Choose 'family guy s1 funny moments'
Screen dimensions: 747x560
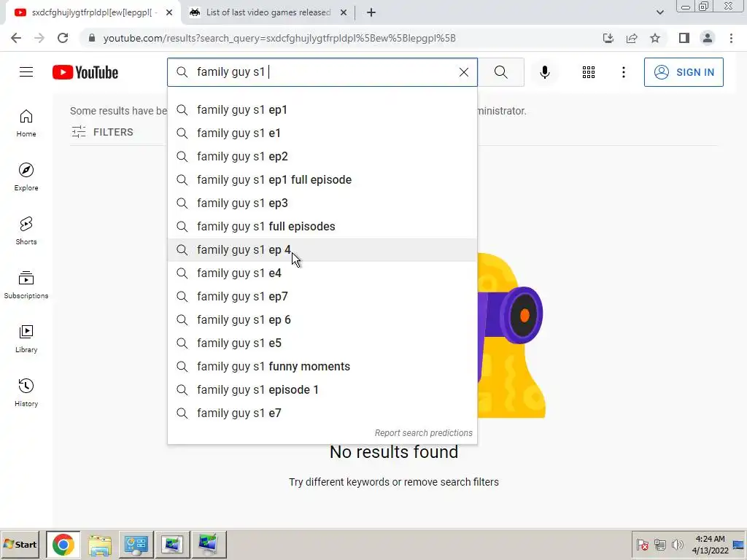pyautogui.click(x=322, y=366)
